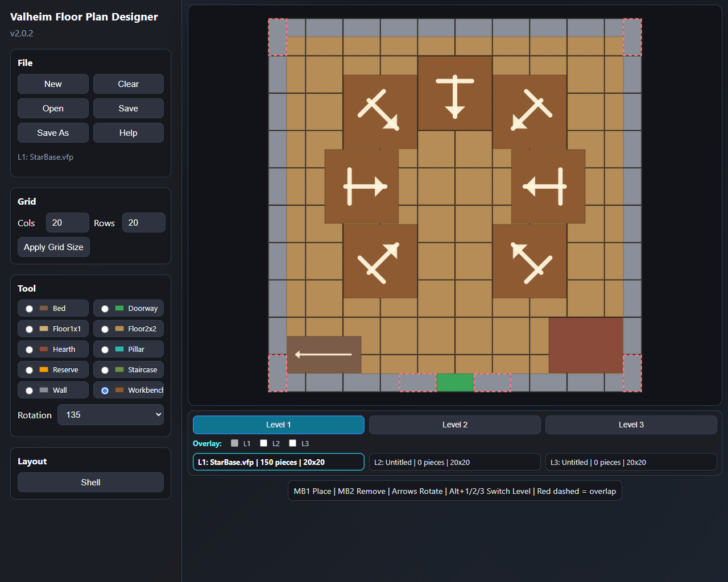Select the Wall radio button
Image resolution: width=728 pixels, height=582 pixels.
(29, 390)
